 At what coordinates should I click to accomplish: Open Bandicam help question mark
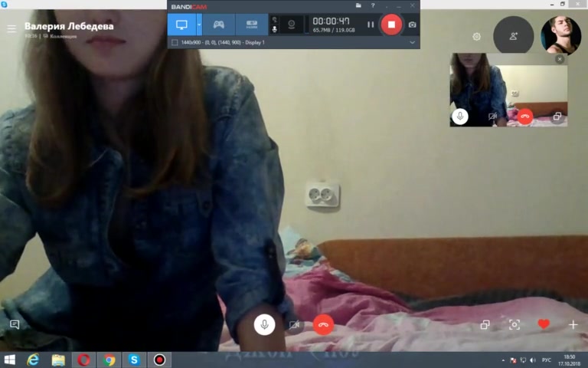[x=373, y=6]
